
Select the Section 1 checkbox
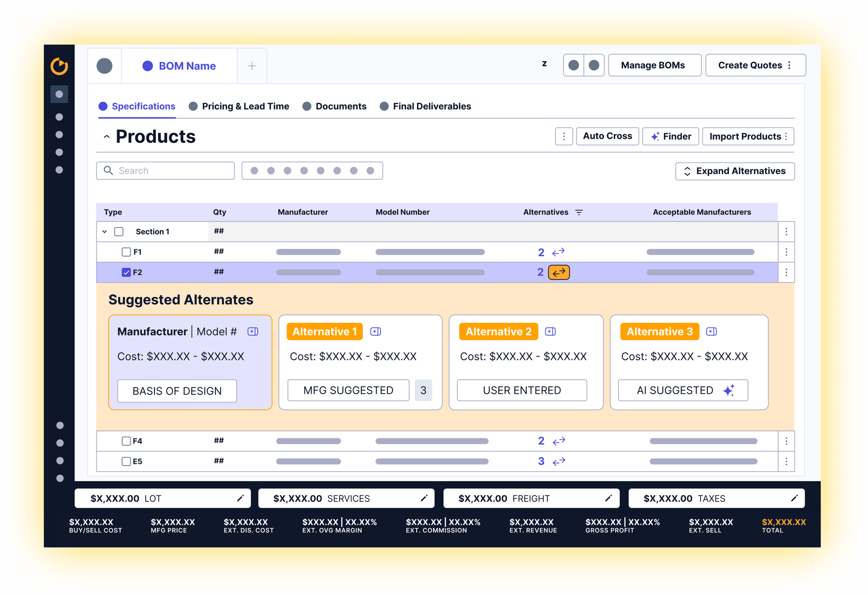tap(119, 231)
